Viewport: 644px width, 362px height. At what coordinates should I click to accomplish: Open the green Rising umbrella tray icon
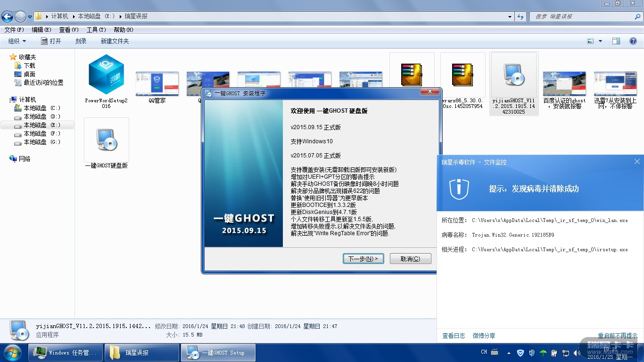(543, 353)
